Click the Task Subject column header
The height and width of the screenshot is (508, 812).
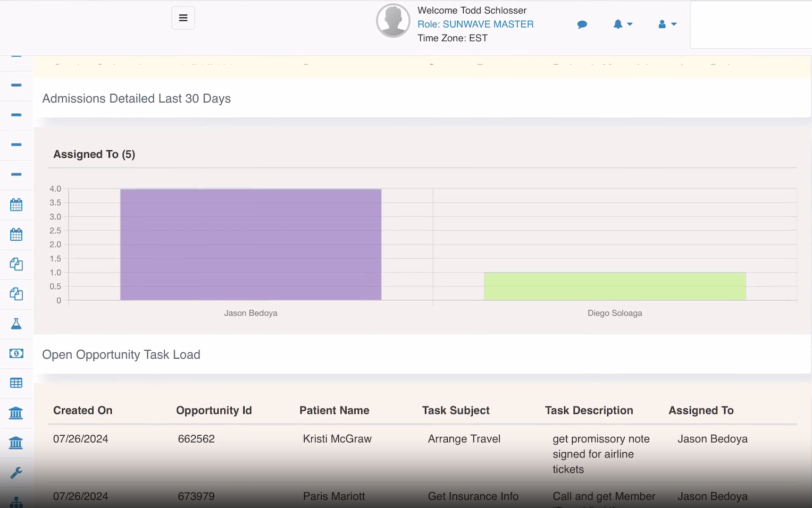click(x=456, y=410)
